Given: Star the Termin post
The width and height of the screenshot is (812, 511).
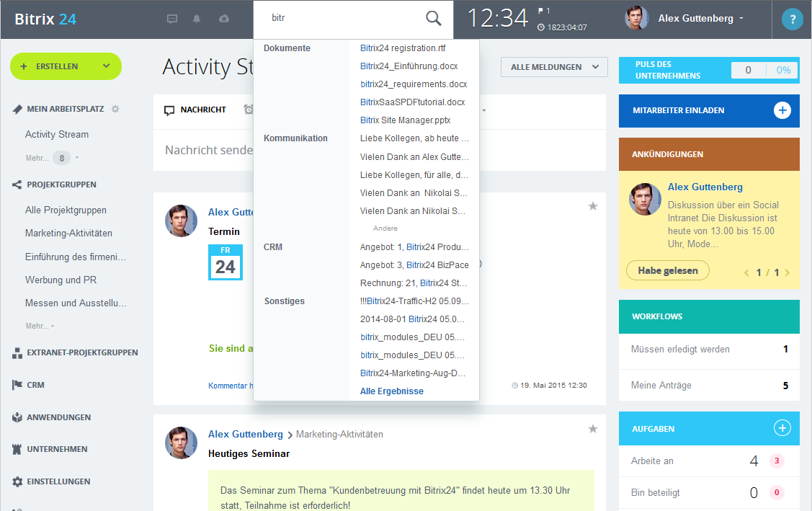Looking at the screenshot, I should click(x=593, y=206).
